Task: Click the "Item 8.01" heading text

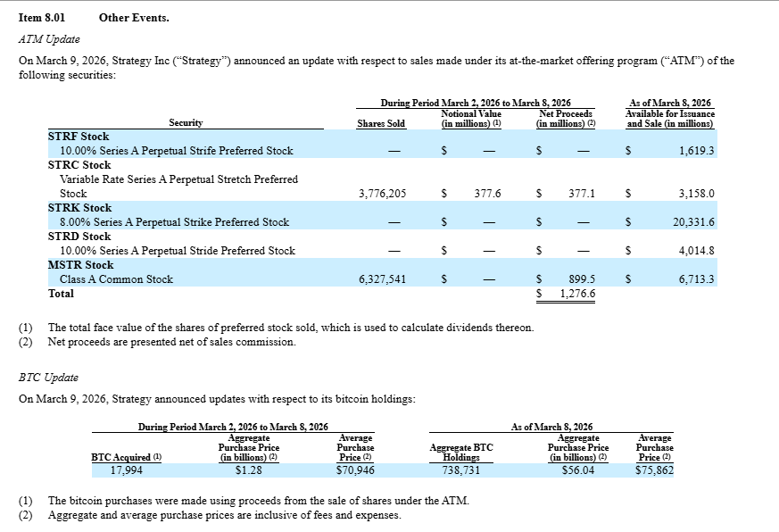Action: pos(43,18)
